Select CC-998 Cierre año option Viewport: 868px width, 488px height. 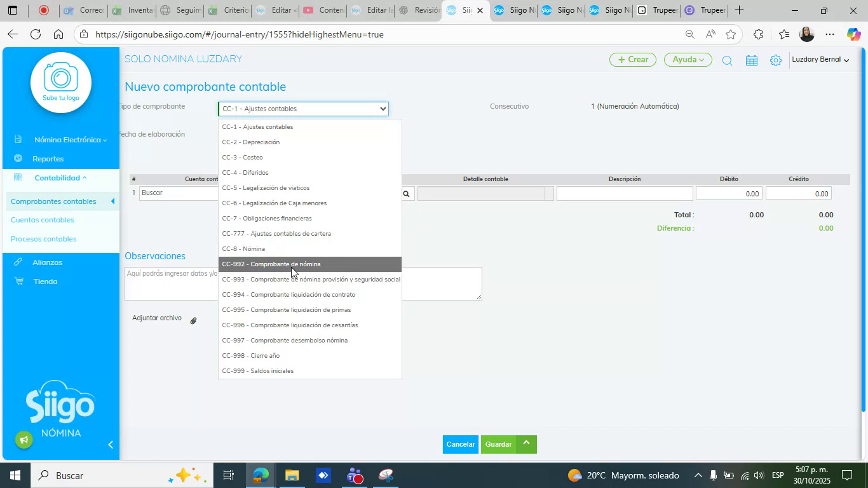coord(310,356)
